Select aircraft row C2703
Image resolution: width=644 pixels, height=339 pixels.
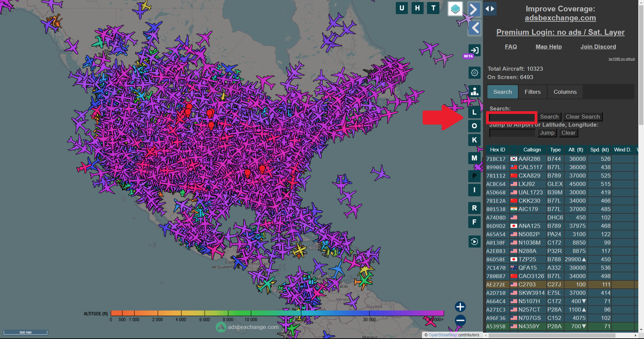pos(562,284)
